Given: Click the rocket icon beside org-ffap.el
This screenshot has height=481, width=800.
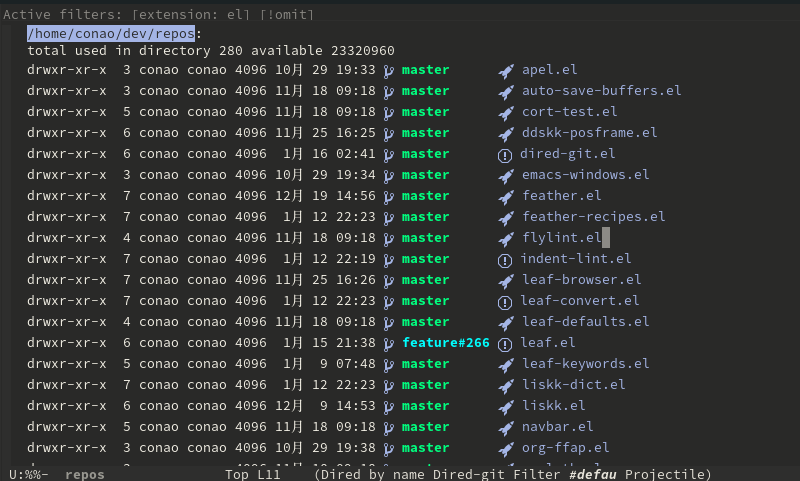Looking at the screenshot, I should coord(506,448).
